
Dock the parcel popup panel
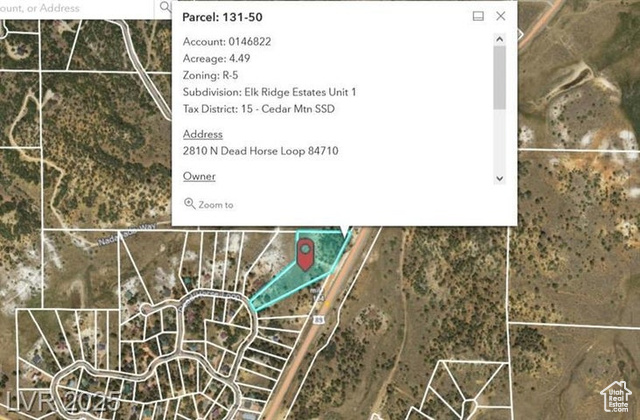point(478,16)
